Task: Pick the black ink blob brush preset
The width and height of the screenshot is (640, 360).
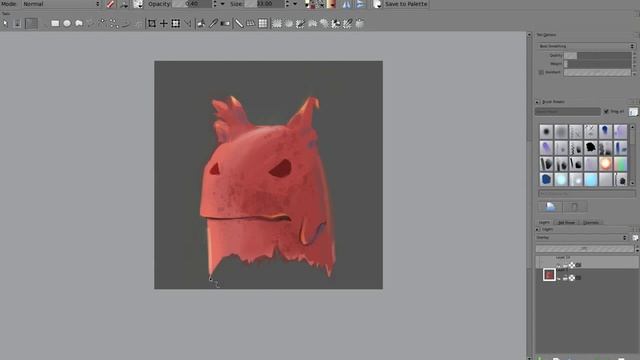Action: [591, 147]
